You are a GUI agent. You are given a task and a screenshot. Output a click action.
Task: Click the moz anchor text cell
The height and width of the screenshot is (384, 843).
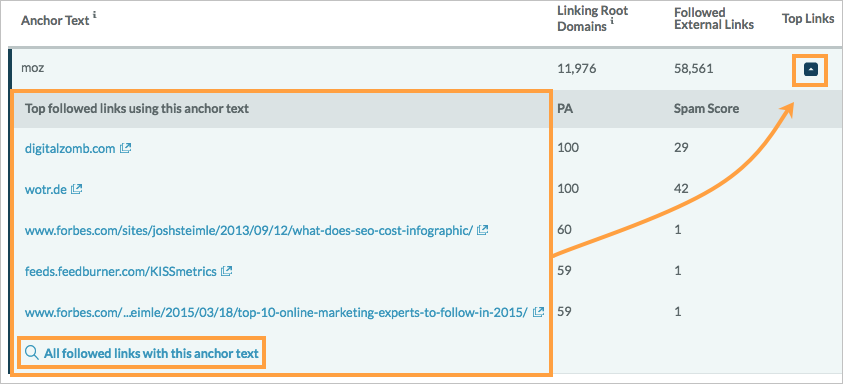tap(32, 68)
